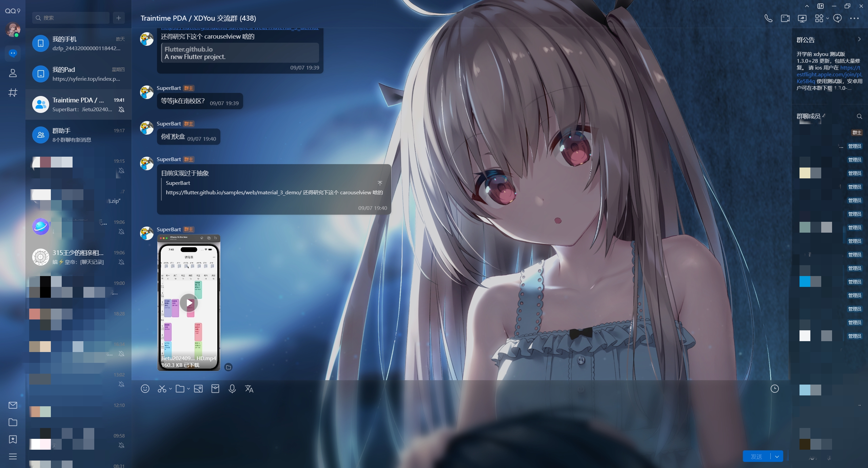This screenshot has width=868, height=468.
Task: Expand the group announcement panel chevron
Action: click(859, 39)
